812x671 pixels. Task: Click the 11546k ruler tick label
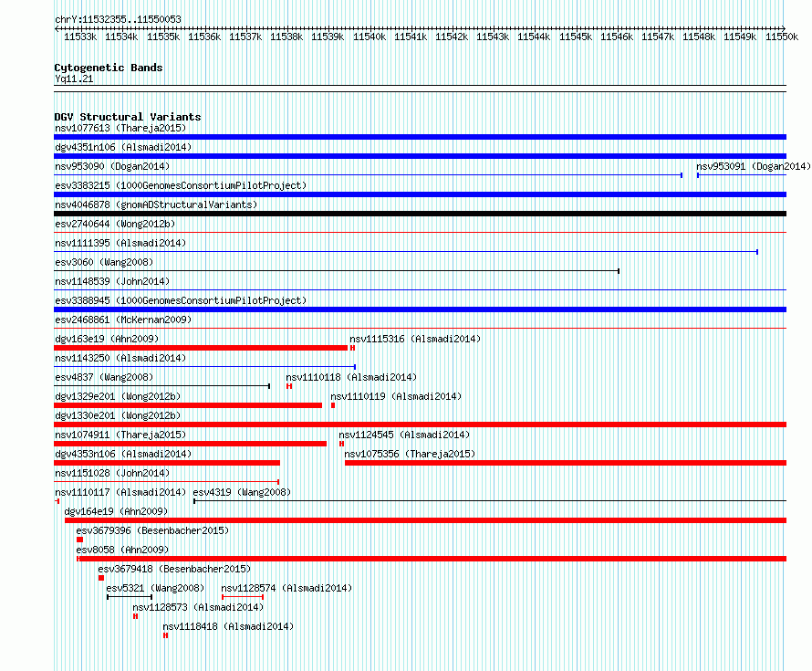click(617, 37)
